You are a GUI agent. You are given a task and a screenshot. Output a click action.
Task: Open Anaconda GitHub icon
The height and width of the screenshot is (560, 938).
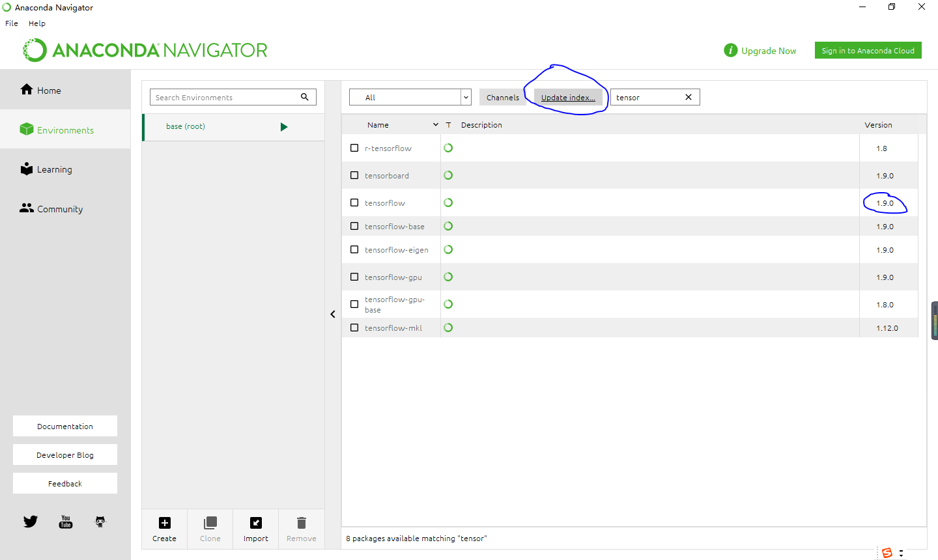[x=100, y=522]
